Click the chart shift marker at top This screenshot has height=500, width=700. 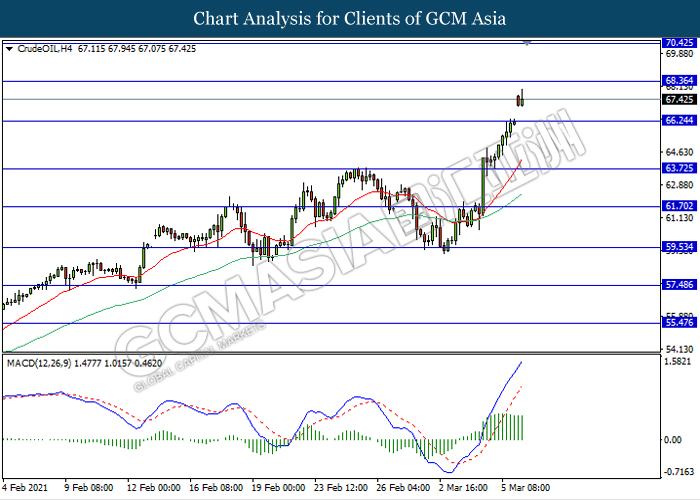click(527, 43)
